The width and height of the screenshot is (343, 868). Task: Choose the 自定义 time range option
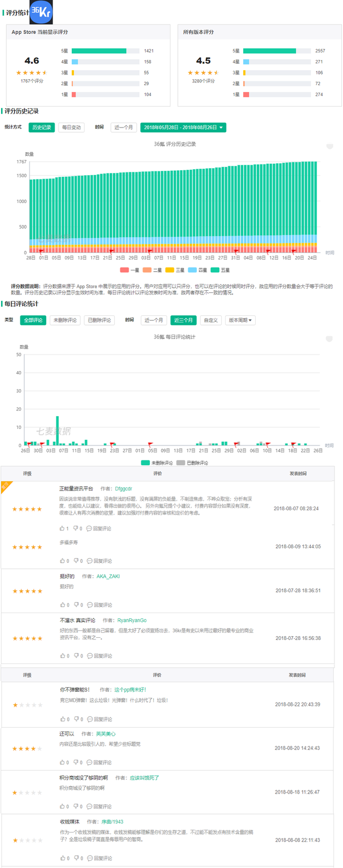211,320
